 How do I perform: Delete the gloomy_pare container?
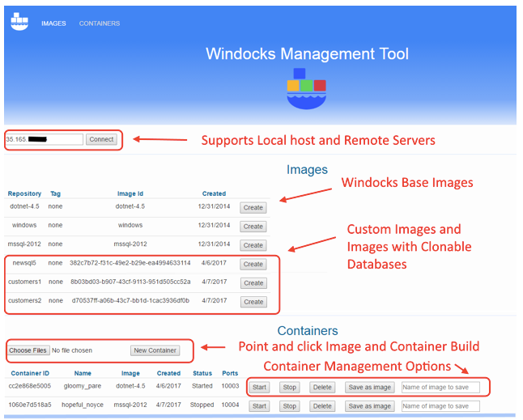(322, 388)
